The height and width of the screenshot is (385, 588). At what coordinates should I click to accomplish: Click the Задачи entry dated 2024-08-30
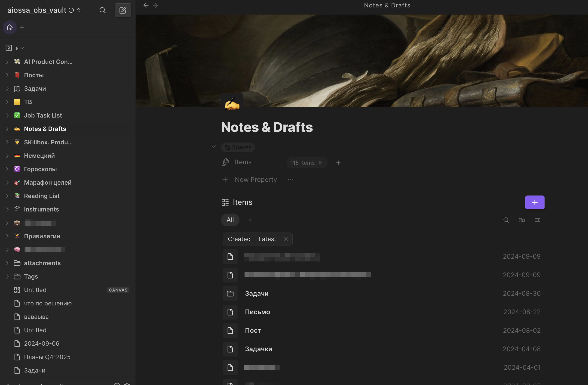pyautogui.click(x=257, y=293)
